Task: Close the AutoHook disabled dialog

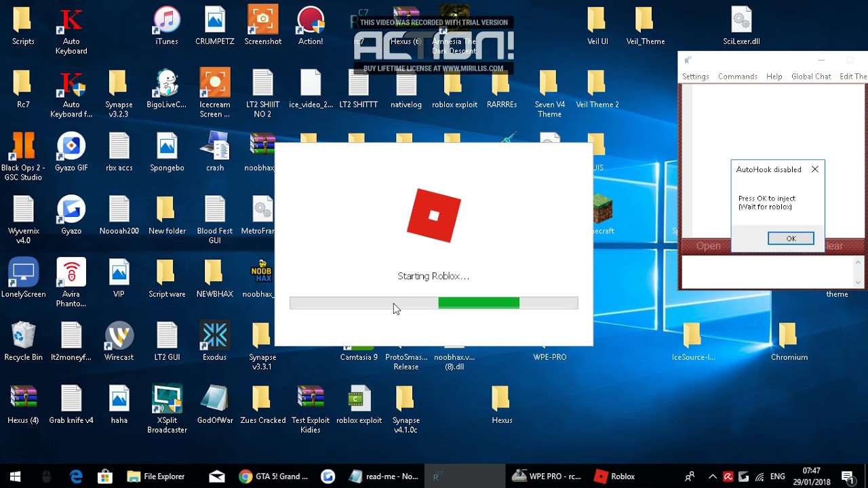Action: pyautogui.click(x=814, y=169)
